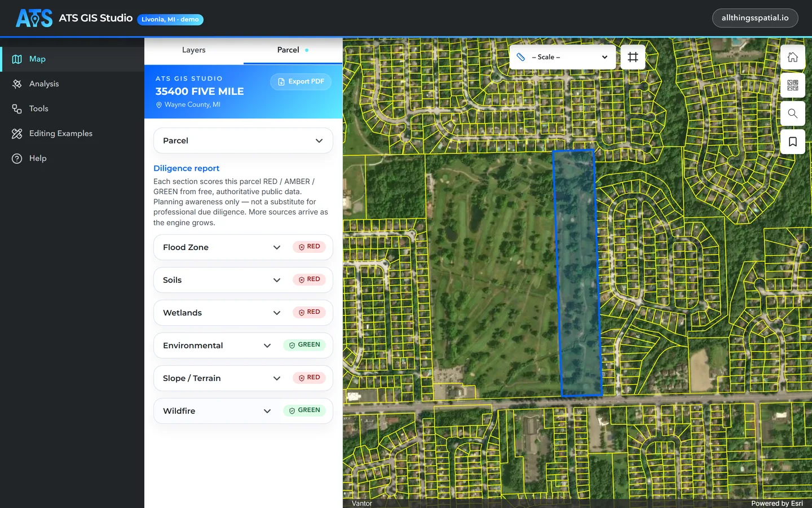Open Editing Examples in the sidebar
812x508 pixels.
[72, 134]
